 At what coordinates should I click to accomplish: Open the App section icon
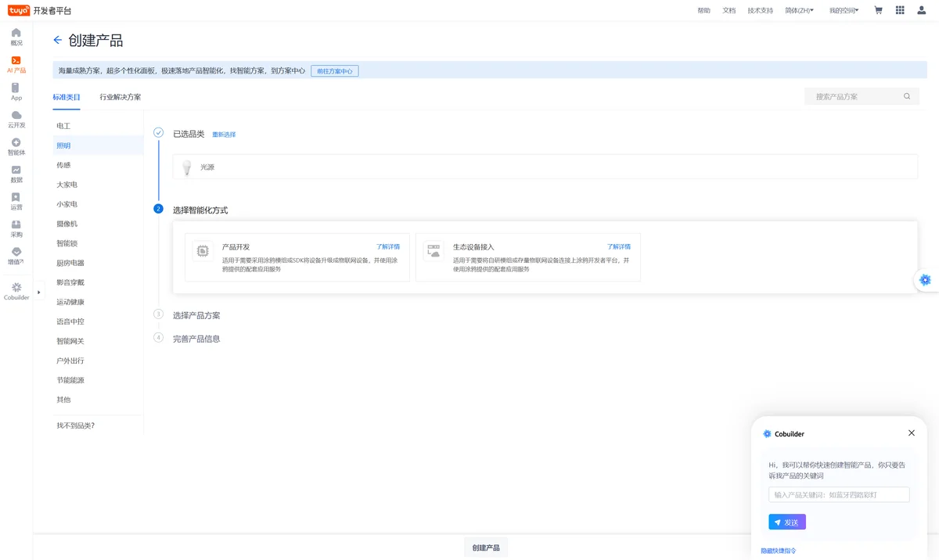[x=16, y=88]
